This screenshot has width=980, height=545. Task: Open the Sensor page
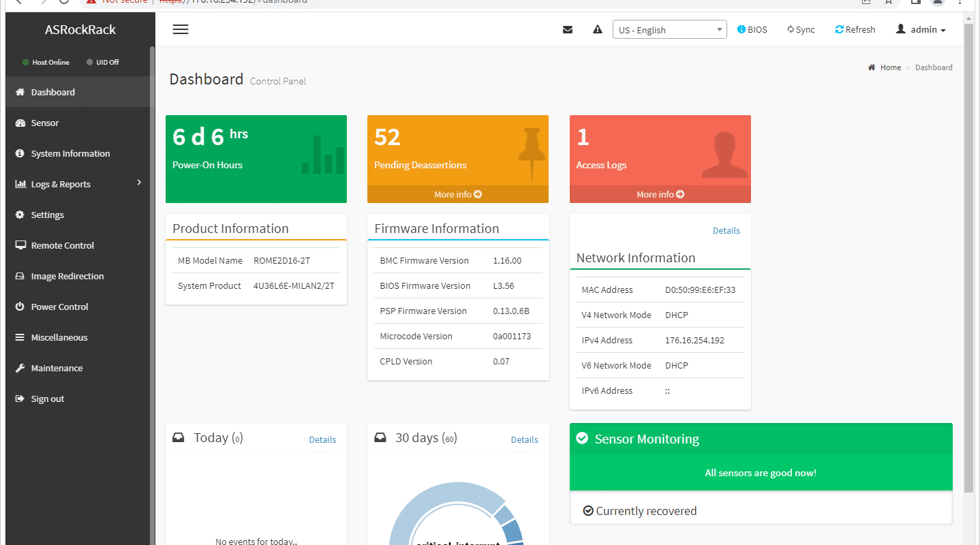[79, 123]
